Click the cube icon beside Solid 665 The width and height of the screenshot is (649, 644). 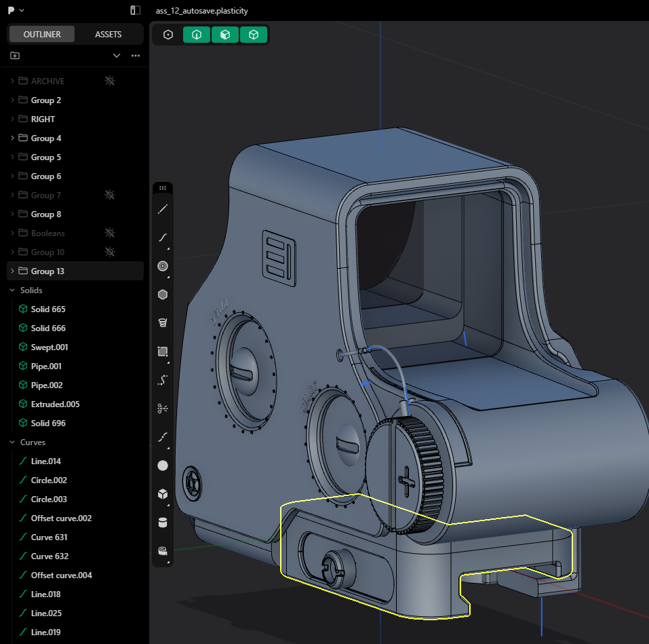(x=23, y=309)
